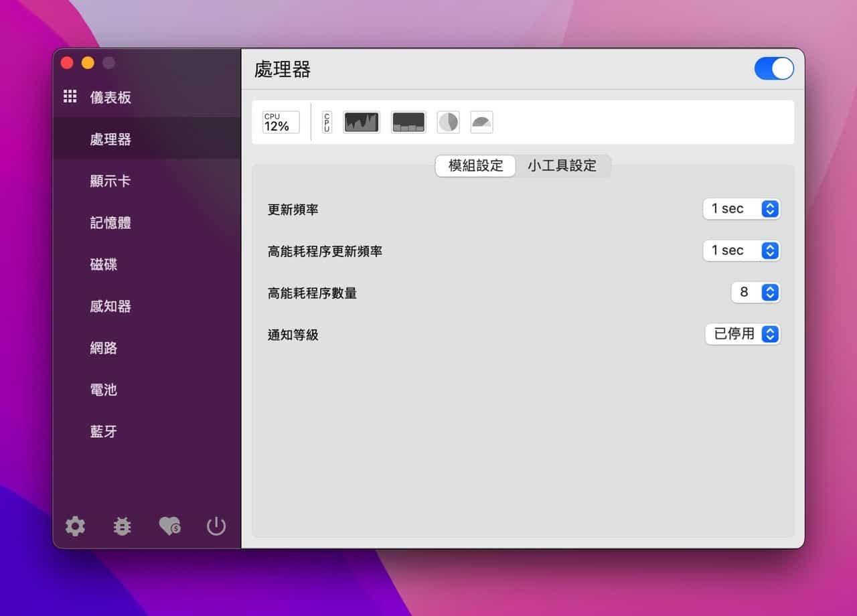
Task: Toggle the 處理器 module switch off
Action: point(774,68)
